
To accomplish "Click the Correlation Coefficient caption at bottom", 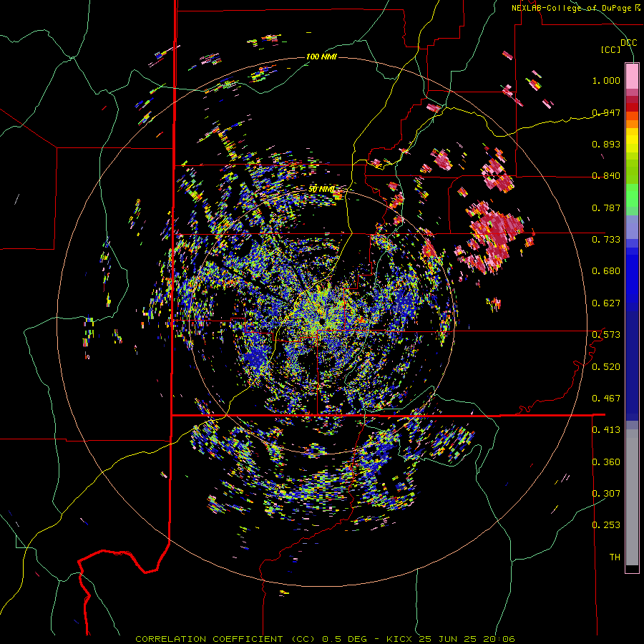I will [x=325, y=639].
